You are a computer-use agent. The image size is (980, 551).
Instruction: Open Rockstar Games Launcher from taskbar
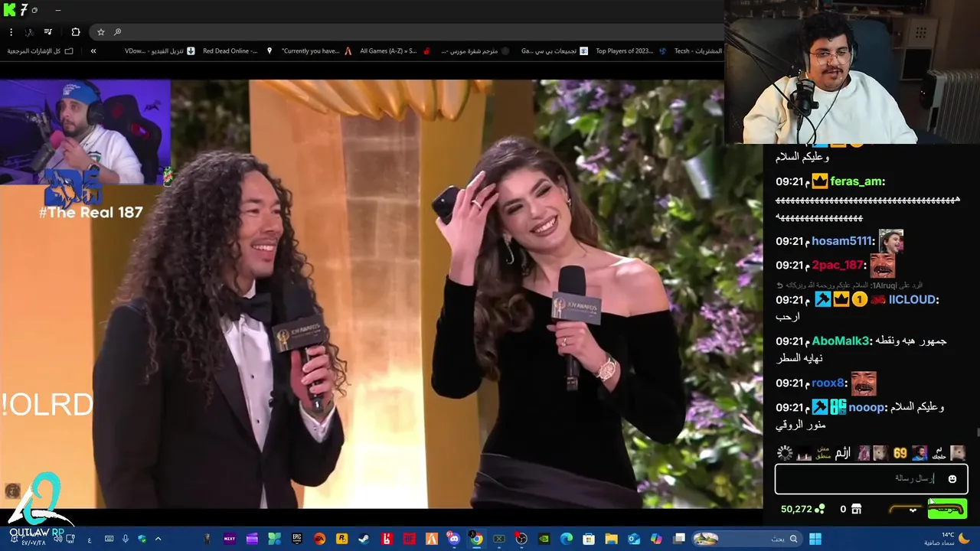pos(341,539)
